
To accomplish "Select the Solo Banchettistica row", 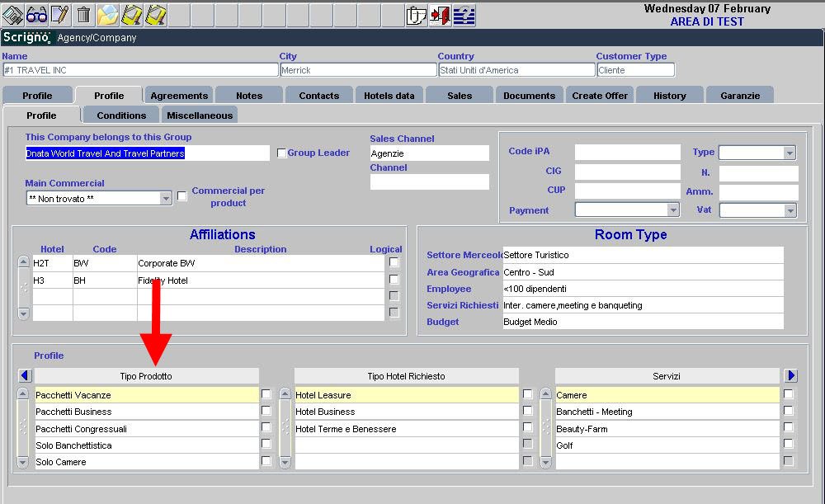I will (146, 445).
